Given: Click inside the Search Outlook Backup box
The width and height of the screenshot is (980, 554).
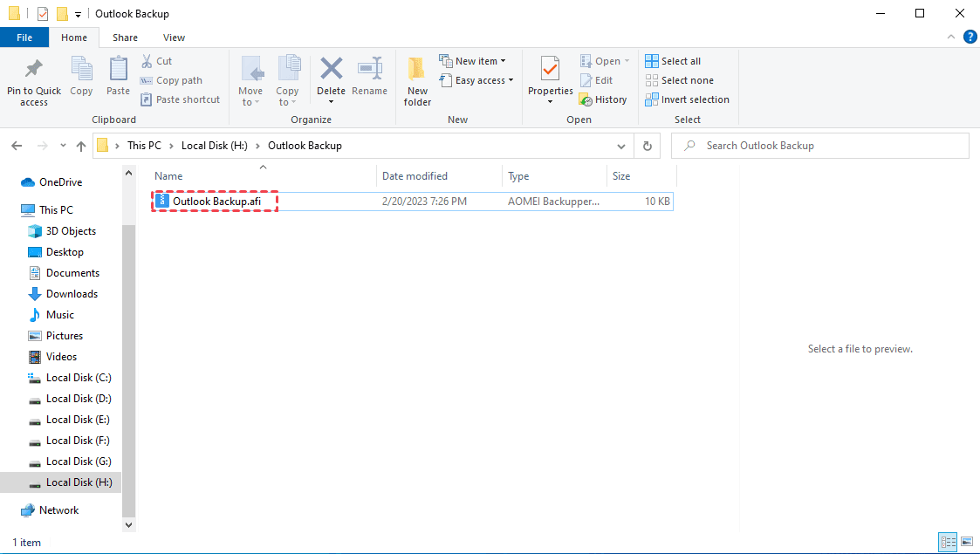Looking at the screenshot, I should coord(820,145).
